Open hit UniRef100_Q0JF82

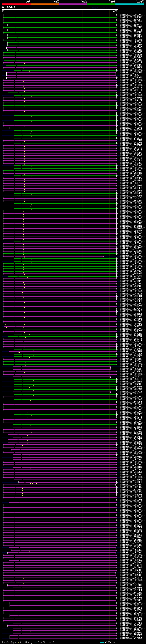click(x=131, y=18)
